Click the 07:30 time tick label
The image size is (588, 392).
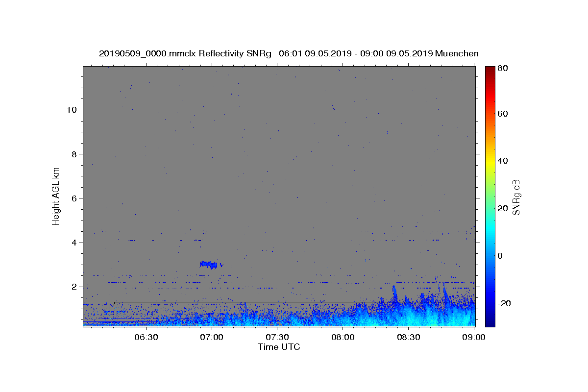tap(277, 337)
